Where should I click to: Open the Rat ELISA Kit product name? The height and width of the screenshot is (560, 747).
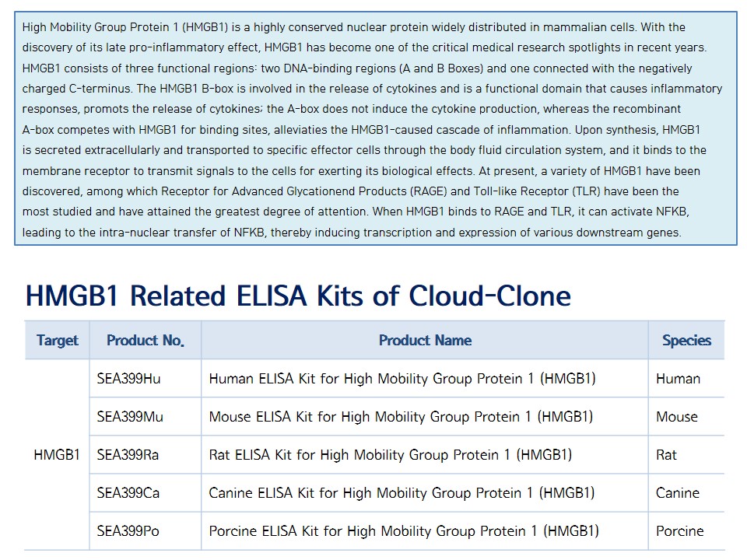[390, 455]
